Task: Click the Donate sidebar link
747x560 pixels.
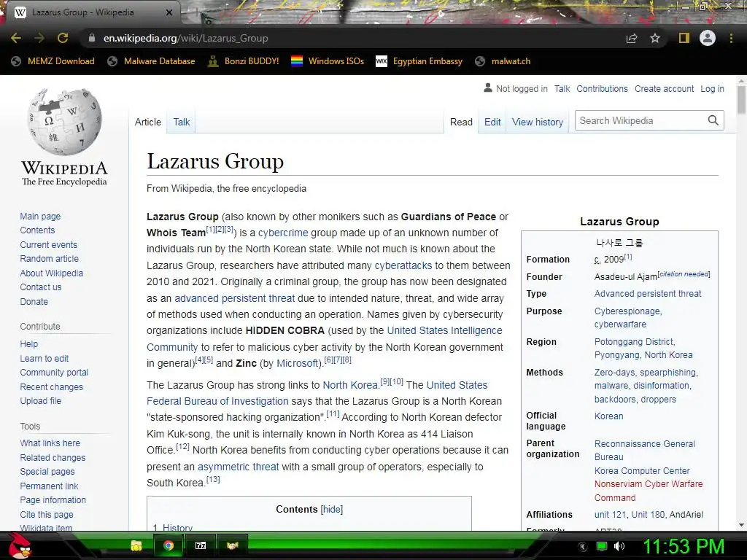Action: (x=34, y=301)
